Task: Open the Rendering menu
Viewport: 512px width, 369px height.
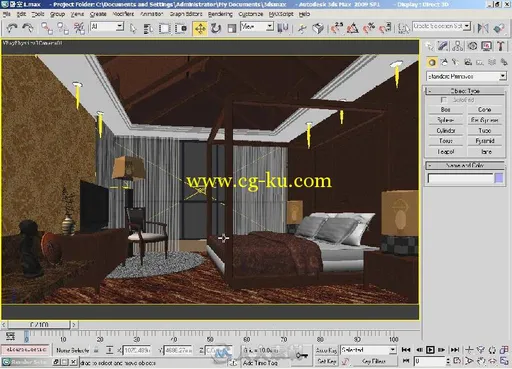Action: tap(220, 14)
